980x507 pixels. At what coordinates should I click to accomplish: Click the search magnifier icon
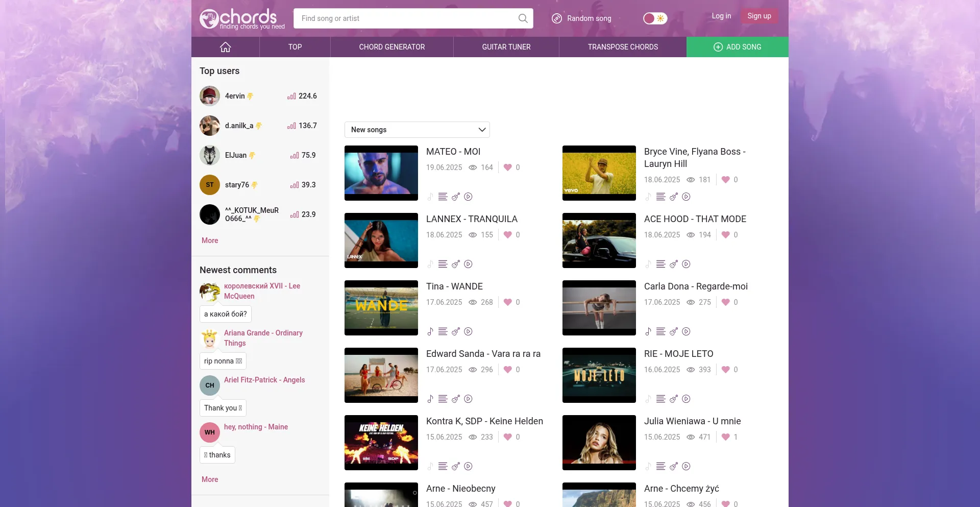[x=523, y=18]
